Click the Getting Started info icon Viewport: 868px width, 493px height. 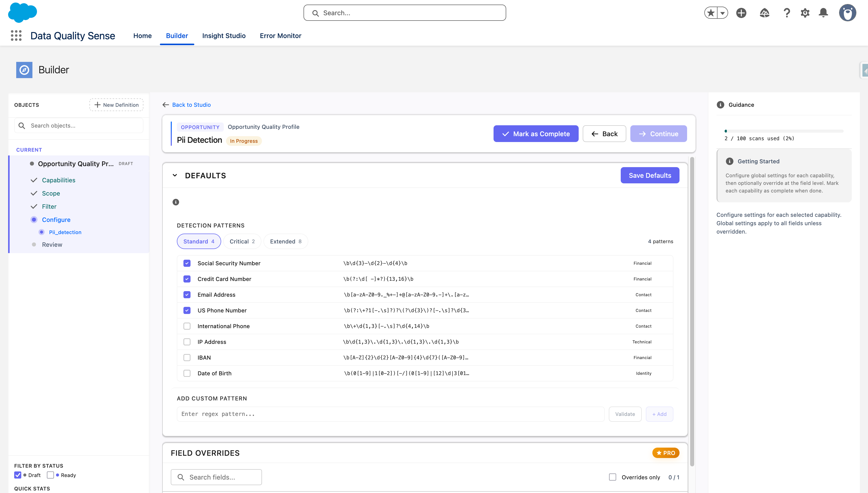click(x=730, y=161)
